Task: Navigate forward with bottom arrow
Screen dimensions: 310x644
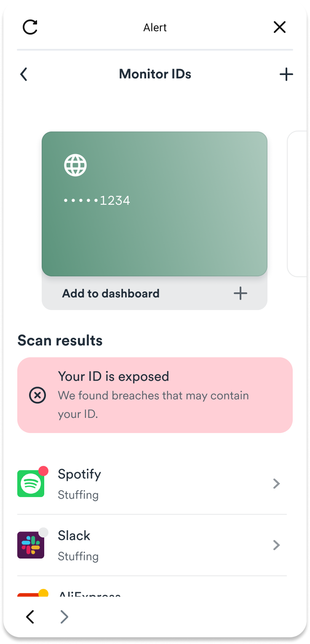Action: [x=64, y=617]
